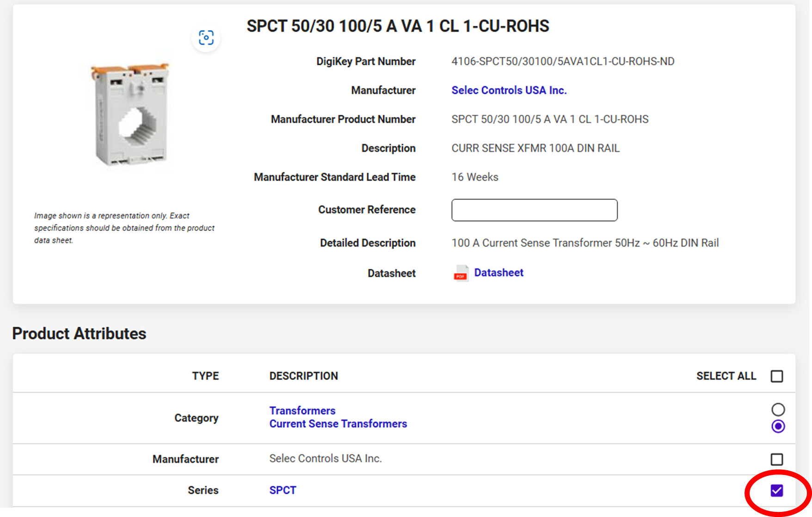Click the 'Image shown is a representation only' note
812x517 pixels.
(124, 228)
